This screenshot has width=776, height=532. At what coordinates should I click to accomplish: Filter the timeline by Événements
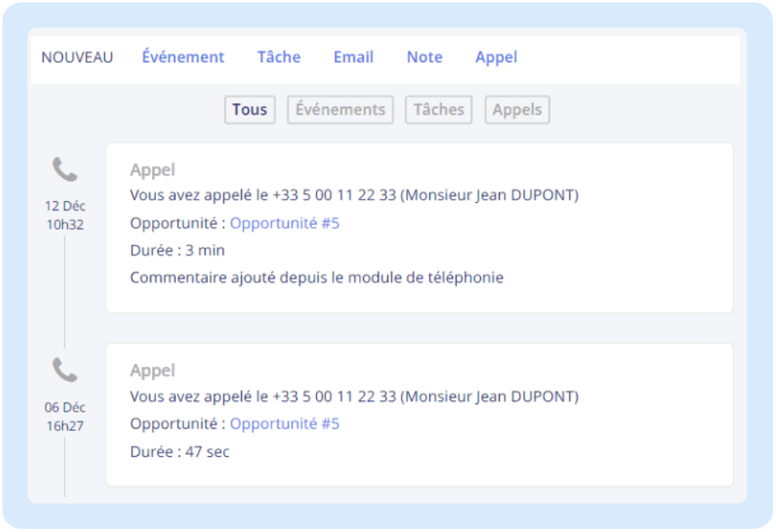coord(340,110)
